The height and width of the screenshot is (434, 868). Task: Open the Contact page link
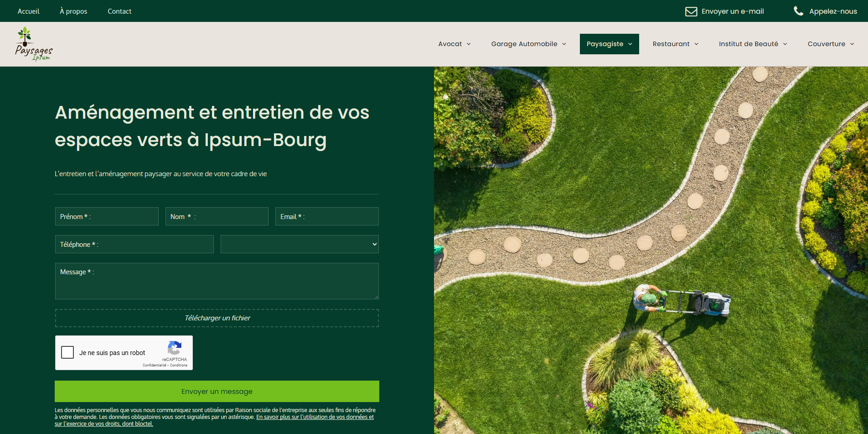(x=119, y=11)
